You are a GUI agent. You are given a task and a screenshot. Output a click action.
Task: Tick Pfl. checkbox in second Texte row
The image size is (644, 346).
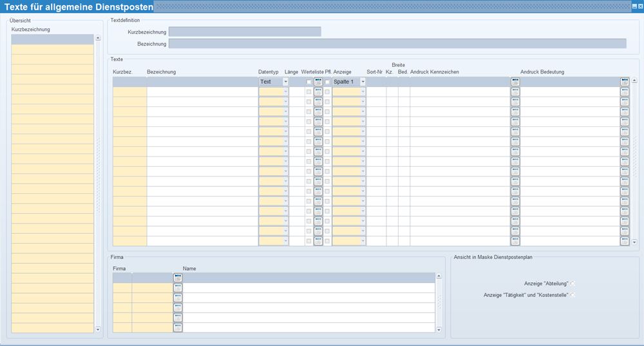pyautogui.click(x=327, y=92)
